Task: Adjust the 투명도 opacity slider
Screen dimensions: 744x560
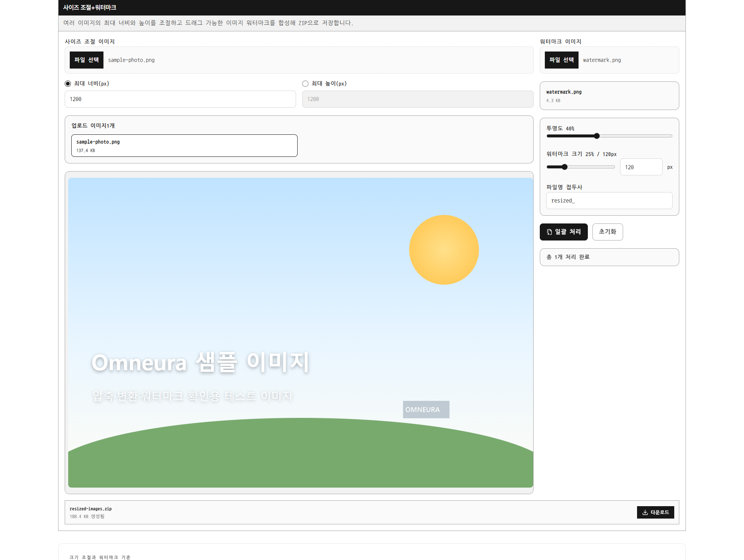Action: 609,136
